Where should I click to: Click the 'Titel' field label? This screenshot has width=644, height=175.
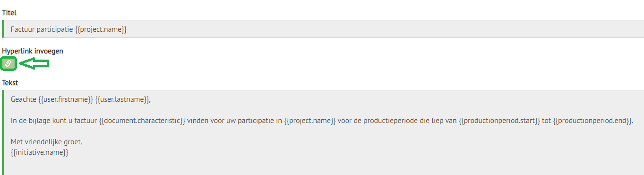pyautogui.click(x=9, y=13)
